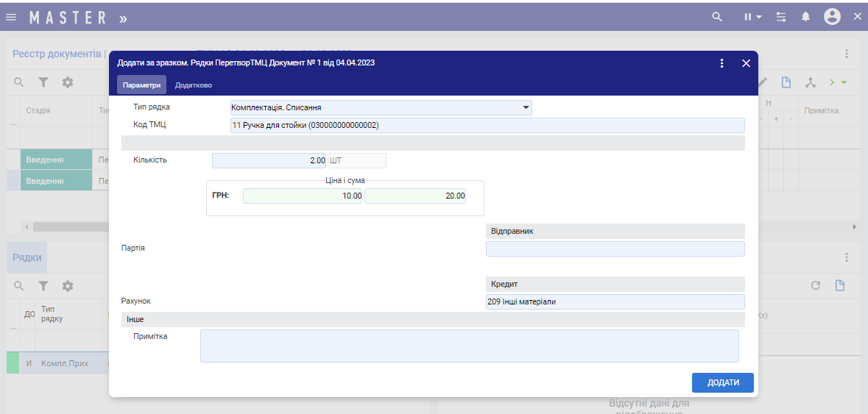The height and width of the screenshot is (414, 868).
Task: Switch to the Додатково tab
Action: (x=194, y=85)
